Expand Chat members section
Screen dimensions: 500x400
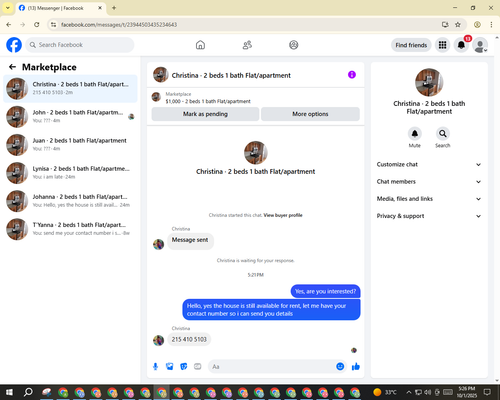[429, 182]
